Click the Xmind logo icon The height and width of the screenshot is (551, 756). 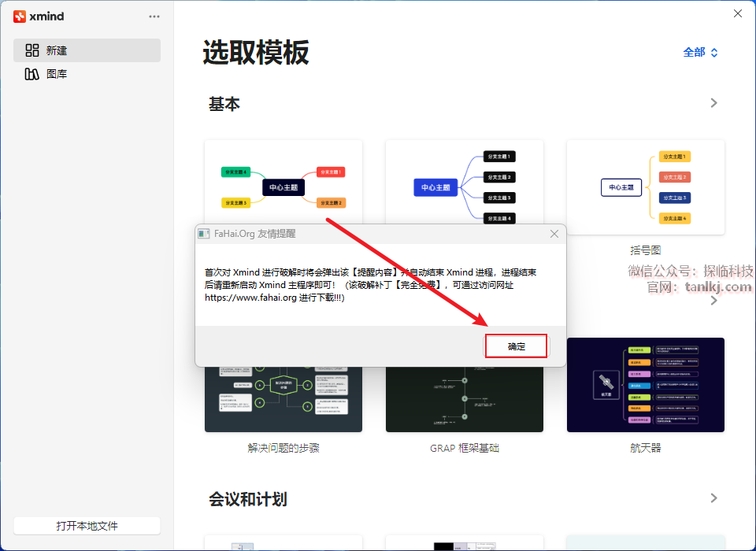click(x=20, y=17)
